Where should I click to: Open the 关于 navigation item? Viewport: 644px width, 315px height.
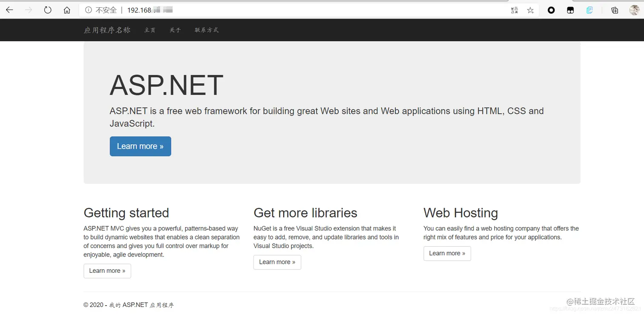[x=175, y=30]
